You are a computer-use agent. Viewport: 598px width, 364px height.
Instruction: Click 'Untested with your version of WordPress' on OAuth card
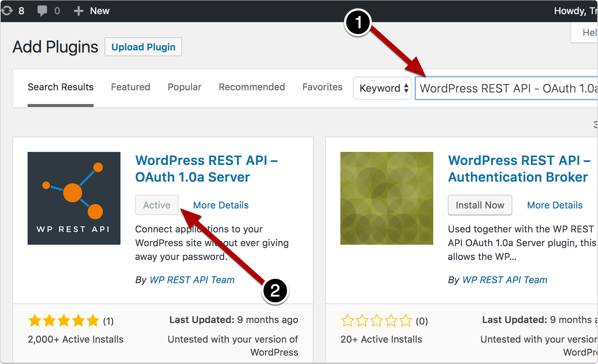pos(233,346)
